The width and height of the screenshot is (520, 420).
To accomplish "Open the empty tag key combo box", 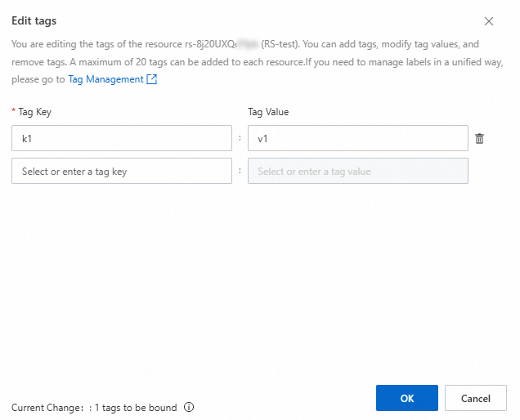I will [x=122, y=172].
